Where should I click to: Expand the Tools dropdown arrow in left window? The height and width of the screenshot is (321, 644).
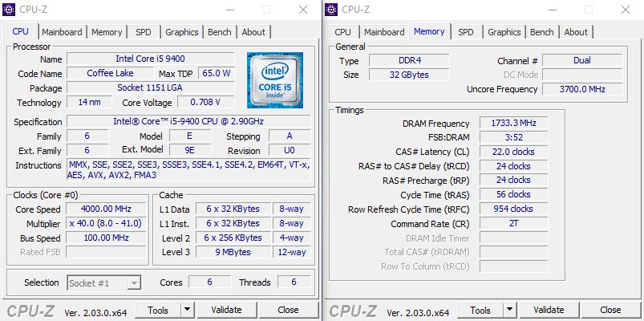[x=188, y=311]
